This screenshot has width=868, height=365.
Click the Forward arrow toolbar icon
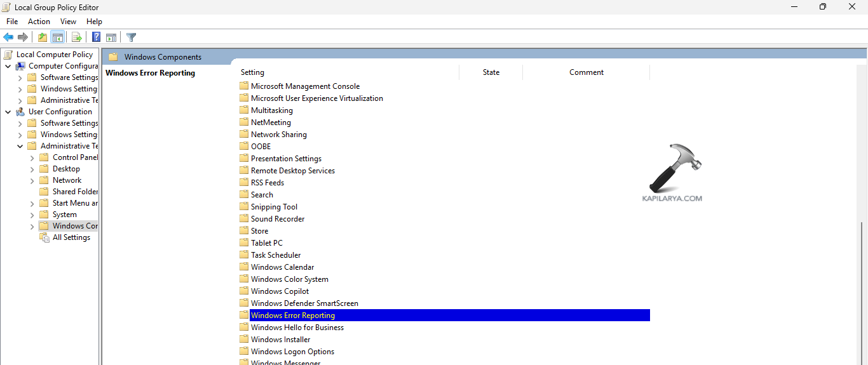pyautogui.click(x=23, y=37)
